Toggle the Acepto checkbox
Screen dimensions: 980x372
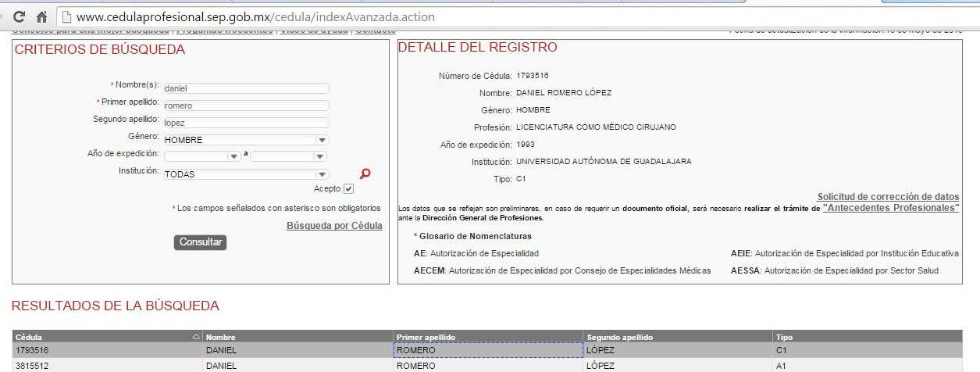(349, 189)
